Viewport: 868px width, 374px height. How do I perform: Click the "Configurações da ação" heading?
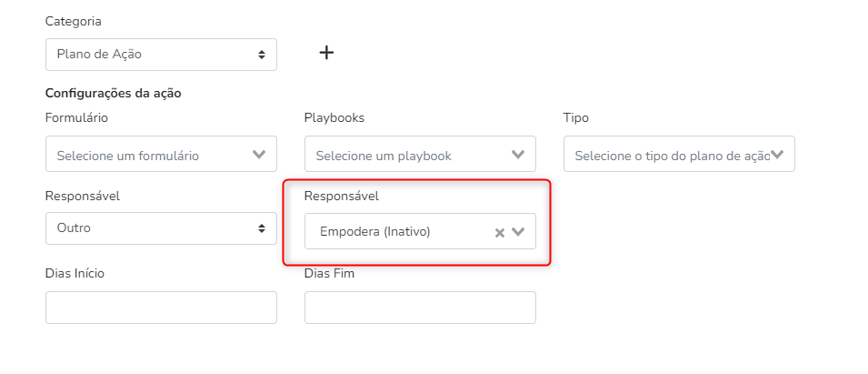tap(112, 93)
